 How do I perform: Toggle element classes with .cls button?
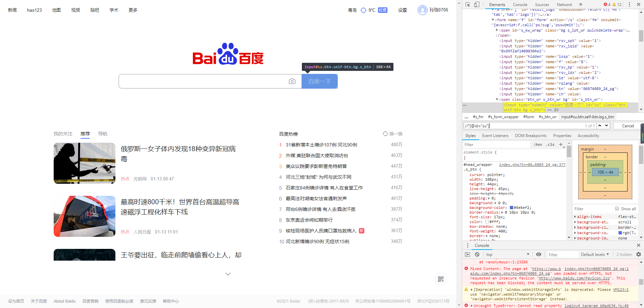(x=550, y=144)
